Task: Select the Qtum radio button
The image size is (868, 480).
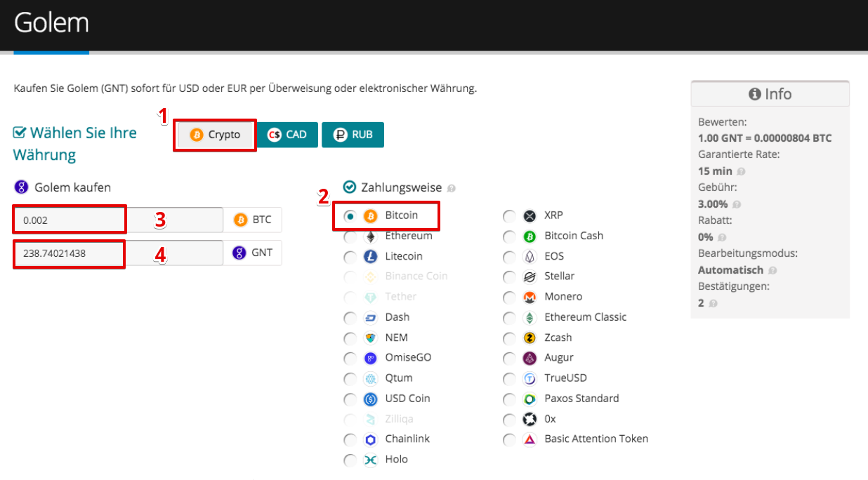Action: click(350, 379)
